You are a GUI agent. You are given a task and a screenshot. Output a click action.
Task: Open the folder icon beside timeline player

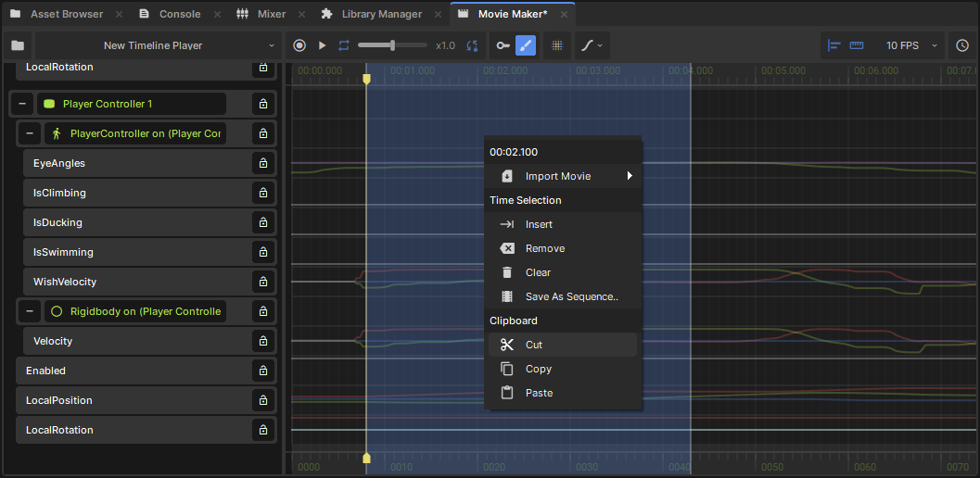(18, 45)
